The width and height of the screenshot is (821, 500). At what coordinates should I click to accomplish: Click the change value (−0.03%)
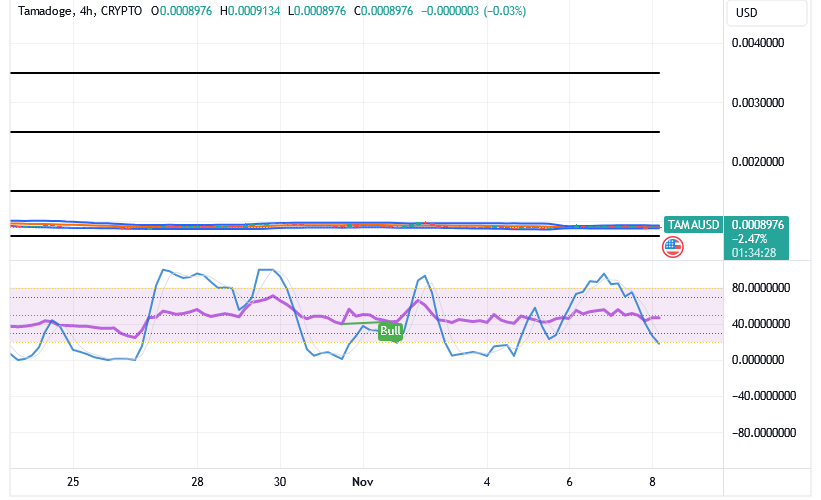[x=504, y=11]
